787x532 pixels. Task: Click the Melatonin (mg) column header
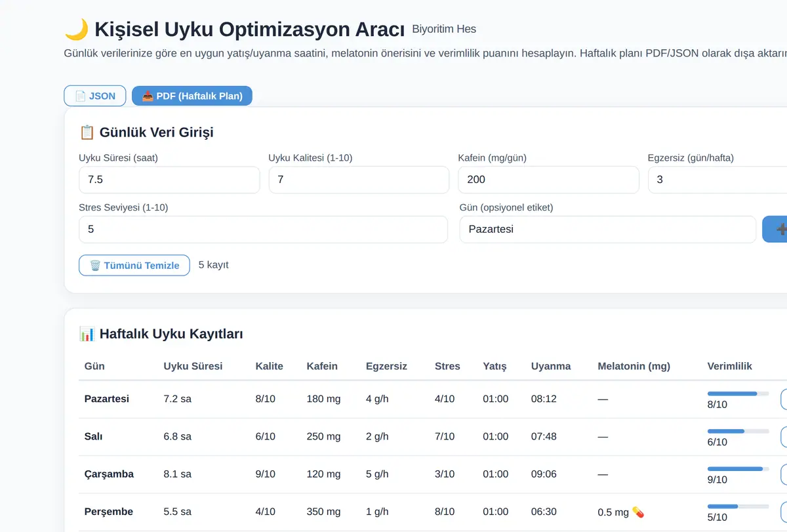(x=634, y=366)
